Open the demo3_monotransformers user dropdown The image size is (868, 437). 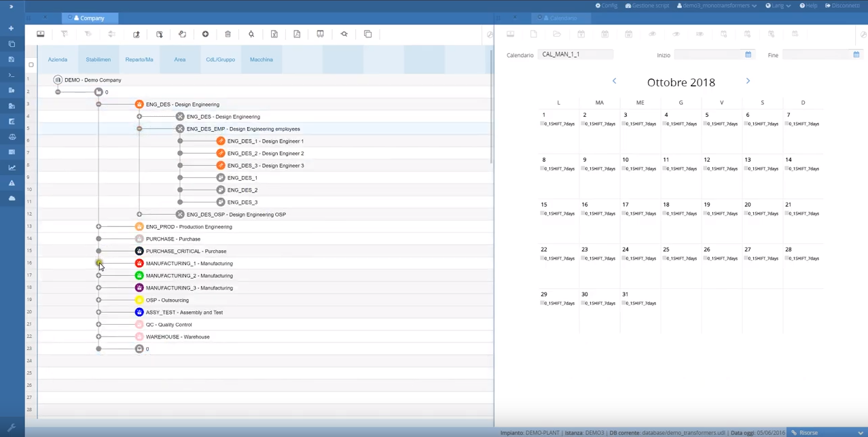(x=717, y=5)
